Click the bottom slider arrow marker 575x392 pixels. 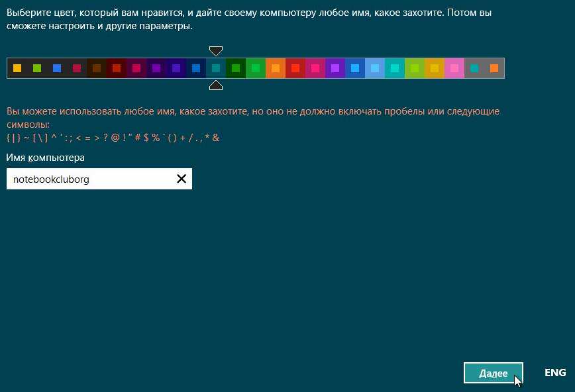click(216, 85)
